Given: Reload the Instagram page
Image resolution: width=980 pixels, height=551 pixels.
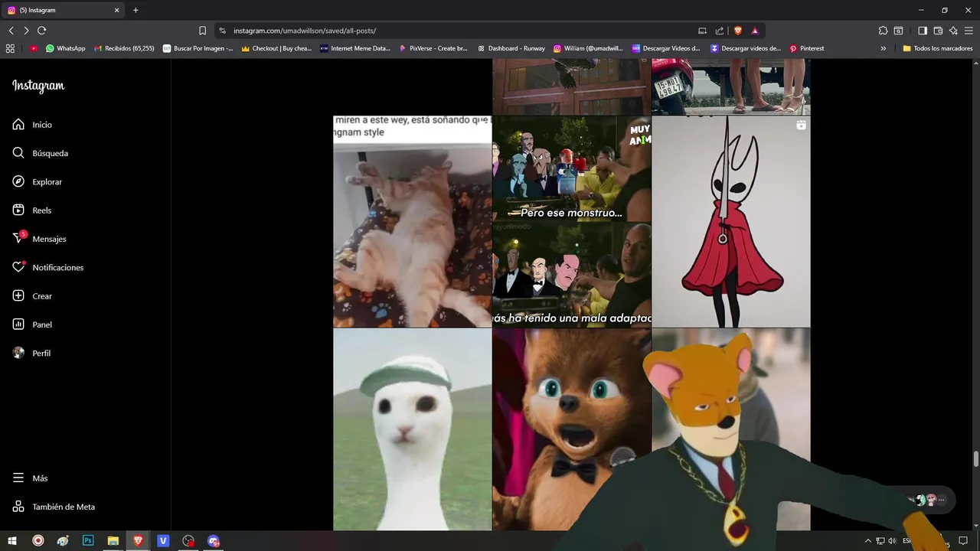Looking at the screenshot, I should [41, 31].
